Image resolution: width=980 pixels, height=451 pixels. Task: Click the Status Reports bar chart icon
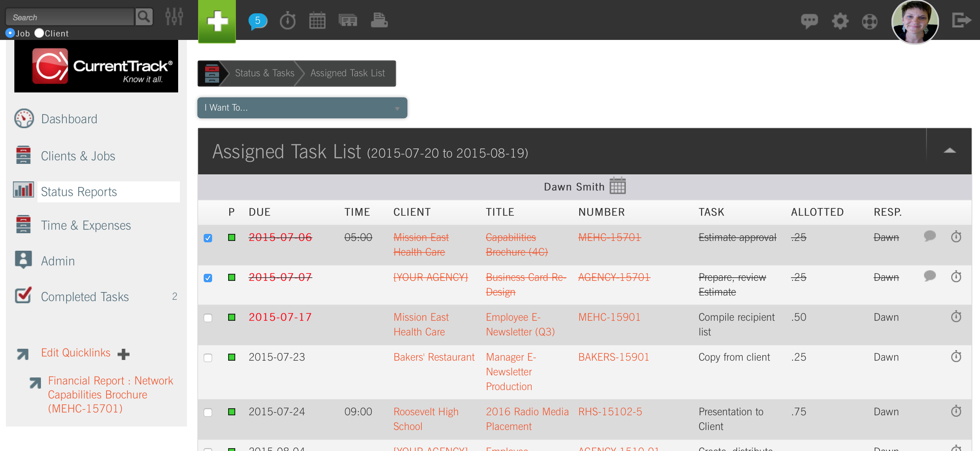[23, 189]
